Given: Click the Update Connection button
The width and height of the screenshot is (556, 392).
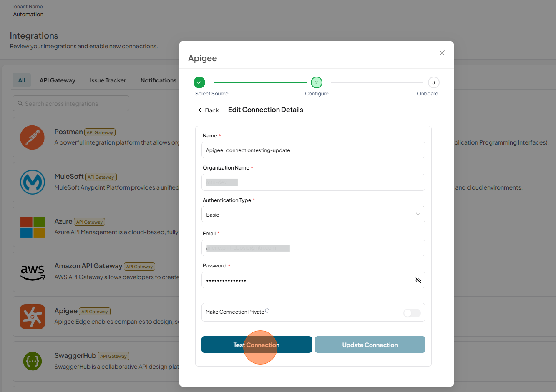Looking at the screenshot, I should (x=370, y=345).
